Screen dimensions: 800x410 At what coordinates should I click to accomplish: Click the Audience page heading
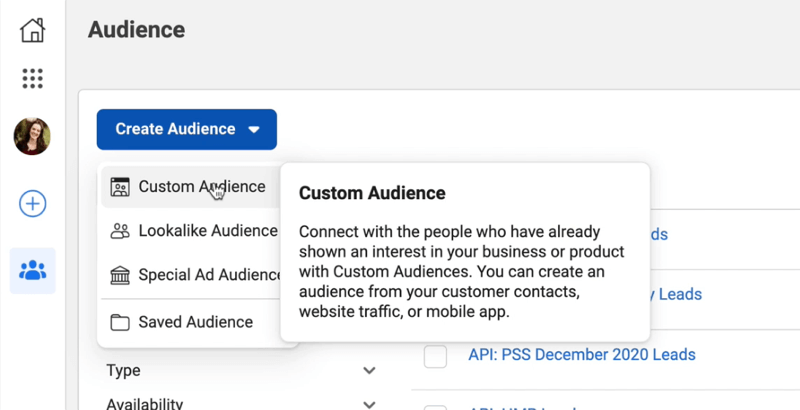point(136,30)
